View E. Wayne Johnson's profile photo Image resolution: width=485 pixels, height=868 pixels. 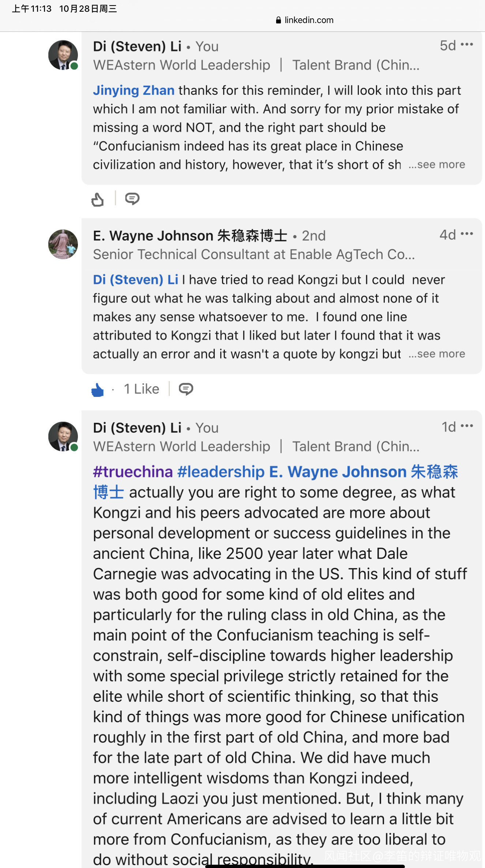coord(63,244)
